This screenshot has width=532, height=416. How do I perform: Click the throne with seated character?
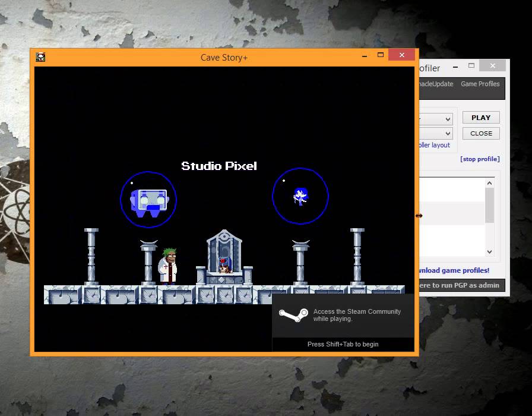point(224,257)
